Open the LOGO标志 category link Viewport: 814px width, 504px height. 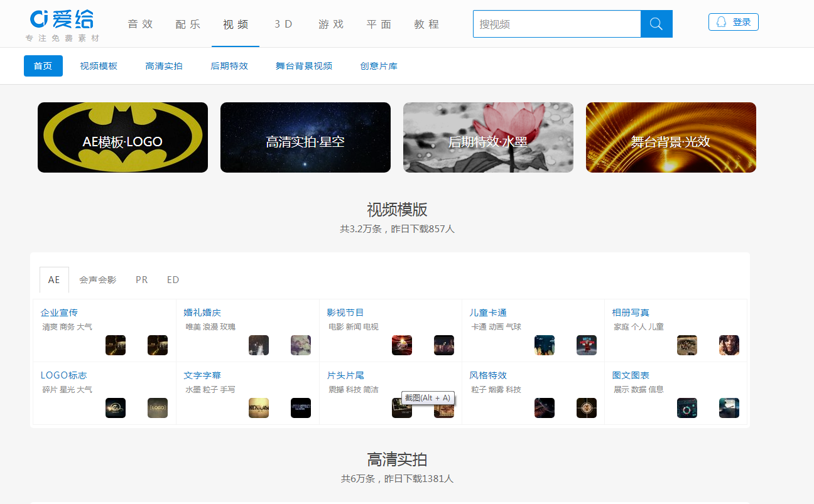[x=63, y=375]
